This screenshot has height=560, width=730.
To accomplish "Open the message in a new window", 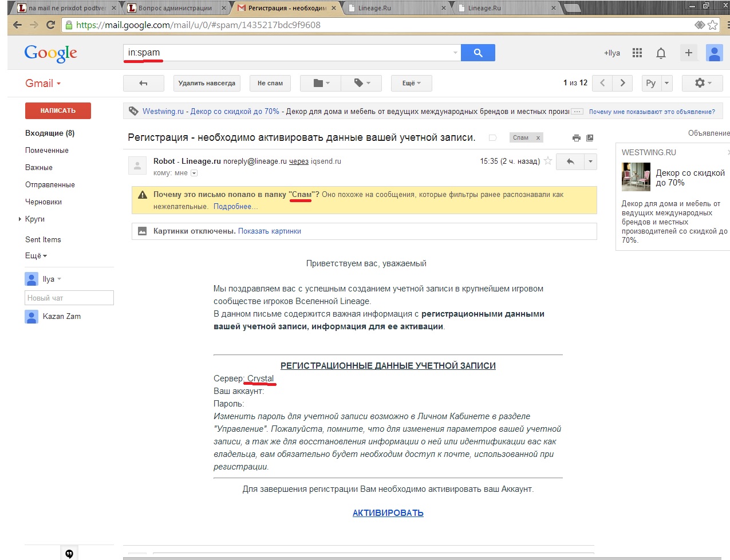I will (590, 137).
